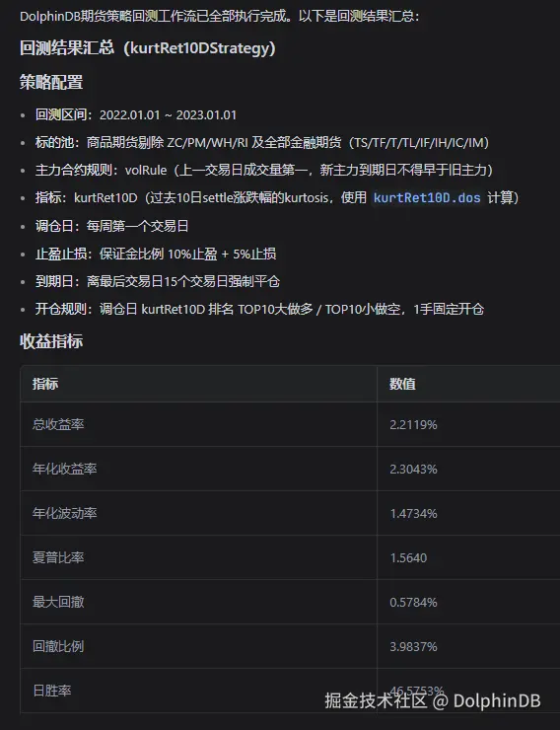Select the value 3.9837%
The image size is (560, 730).
[x=413, y=647]
